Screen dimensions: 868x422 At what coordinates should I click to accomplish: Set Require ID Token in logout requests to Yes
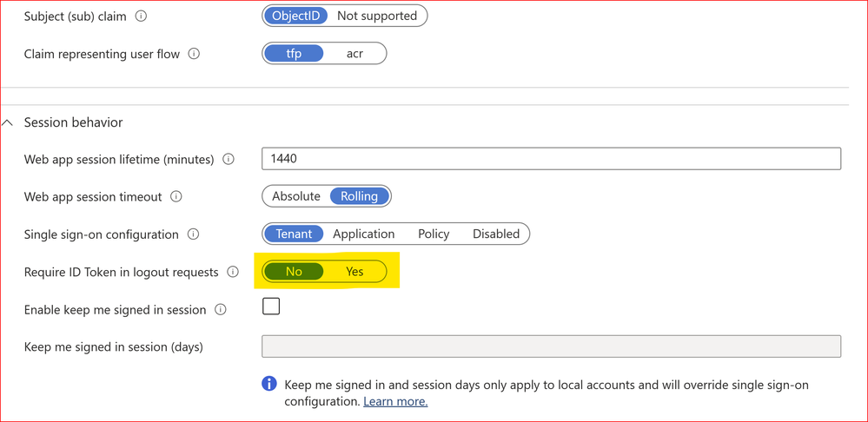(x=354, y=272)
